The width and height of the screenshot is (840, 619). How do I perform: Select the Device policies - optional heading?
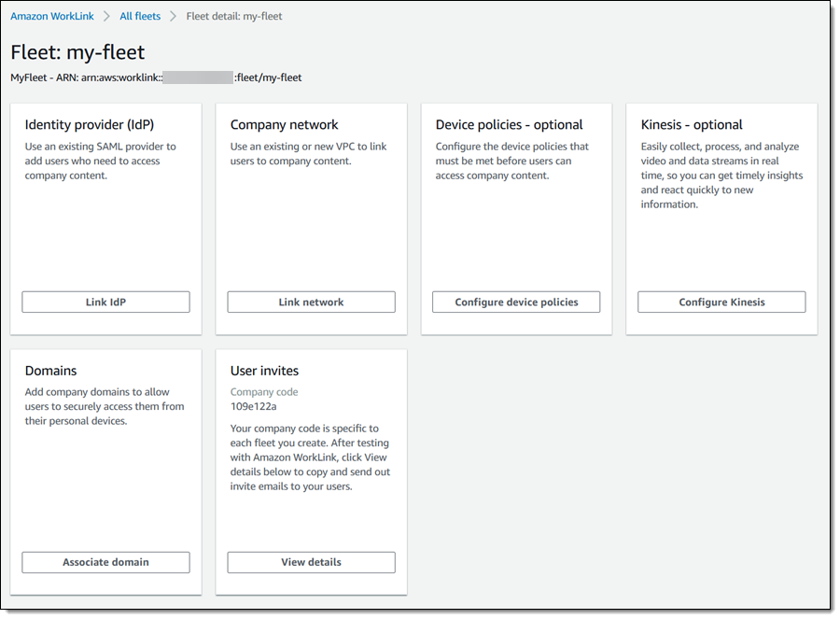[x=510, y=125]
